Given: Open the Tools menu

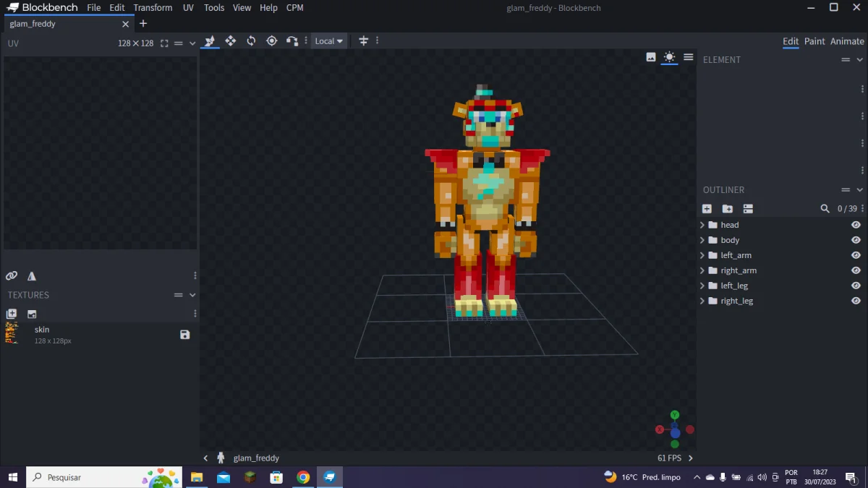Looking at the screenshot, I should tap(214, 8).
